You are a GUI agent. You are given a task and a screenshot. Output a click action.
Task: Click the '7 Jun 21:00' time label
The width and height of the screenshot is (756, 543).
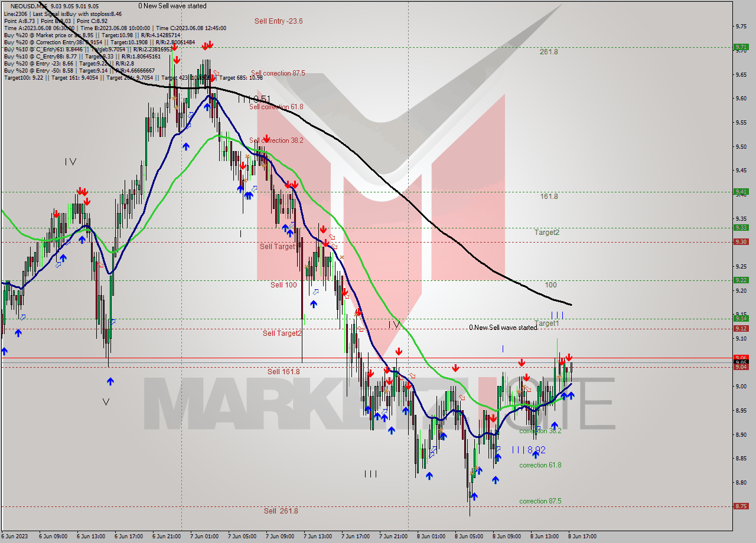pos(393,537)
